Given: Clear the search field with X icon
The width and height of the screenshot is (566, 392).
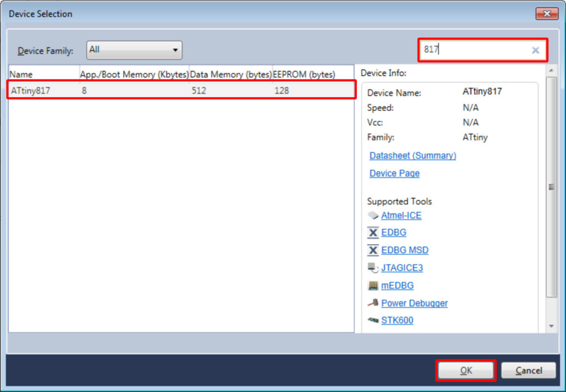Looking at the screenshot, I should click(535, 50).
